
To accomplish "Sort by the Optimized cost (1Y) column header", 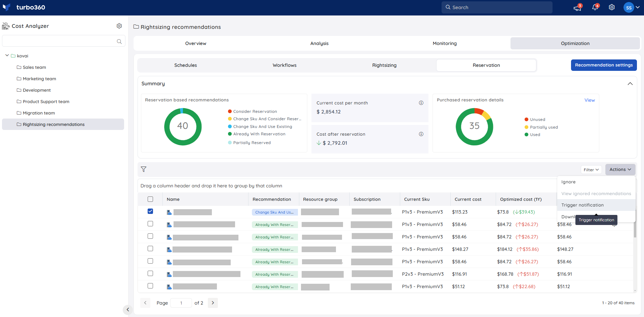I will tap(521, 199).
